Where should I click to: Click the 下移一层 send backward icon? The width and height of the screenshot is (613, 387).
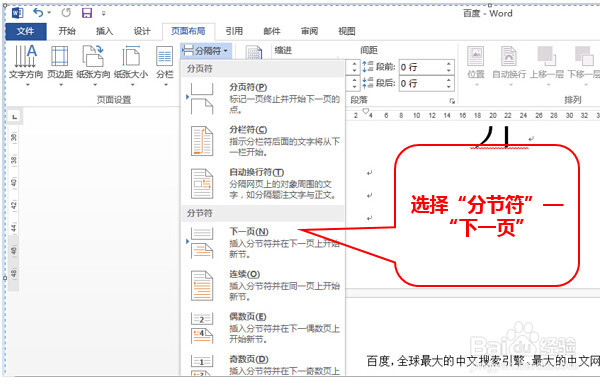coord(584,56)
